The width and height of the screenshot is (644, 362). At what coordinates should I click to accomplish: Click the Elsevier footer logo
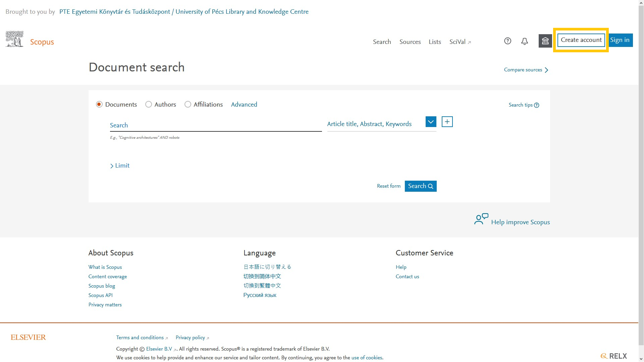coord(28,338)
